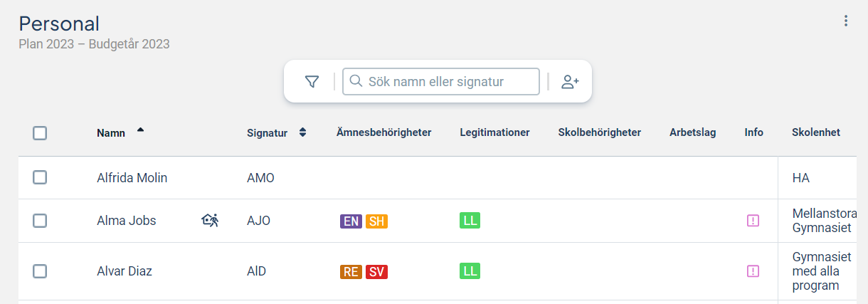
Task: Click the purple EN subject tag
Action: tap(351, 221)
